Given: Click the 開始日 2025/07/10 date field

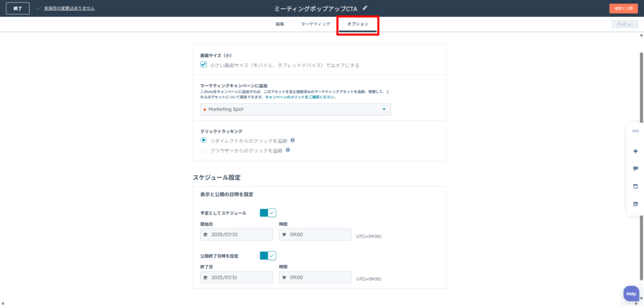Looking at the screenshot, I should coord(236,234).
